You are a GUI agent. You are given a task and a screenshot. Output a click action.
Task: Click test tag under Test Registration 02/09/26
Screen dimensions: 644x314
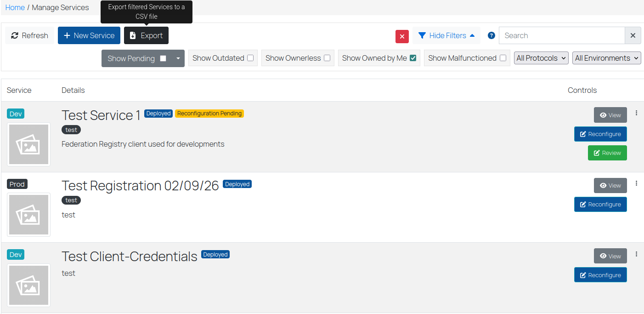pos(71,200)
